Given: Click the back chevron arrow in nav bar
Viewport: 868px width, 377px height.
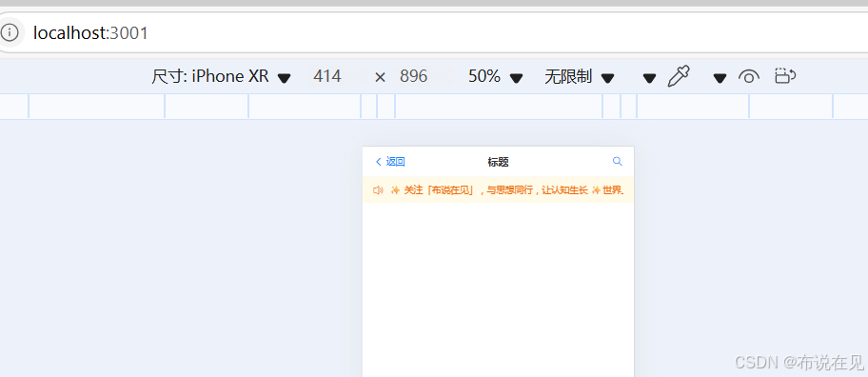Looking at the screenshot, I should pyautogui.click(x=379, y=162).
